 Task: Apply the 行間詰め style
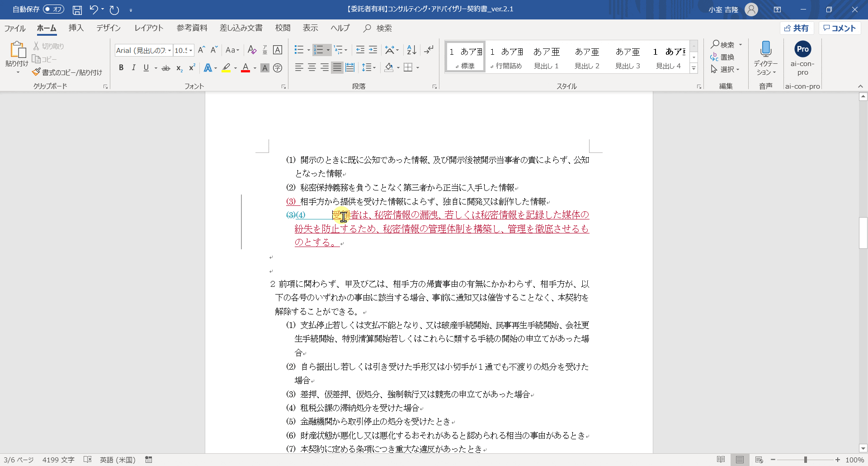pos(506,57)
